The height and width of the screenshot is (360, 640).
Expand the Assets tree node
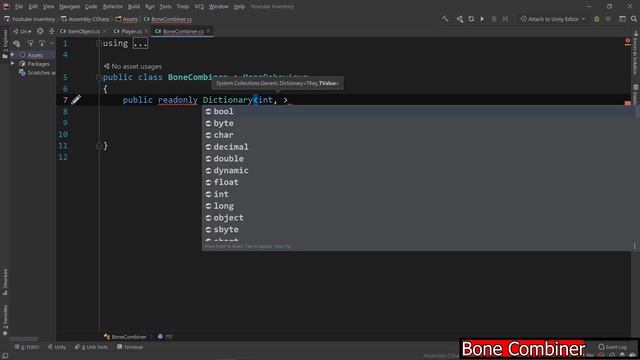pos(13,55)
